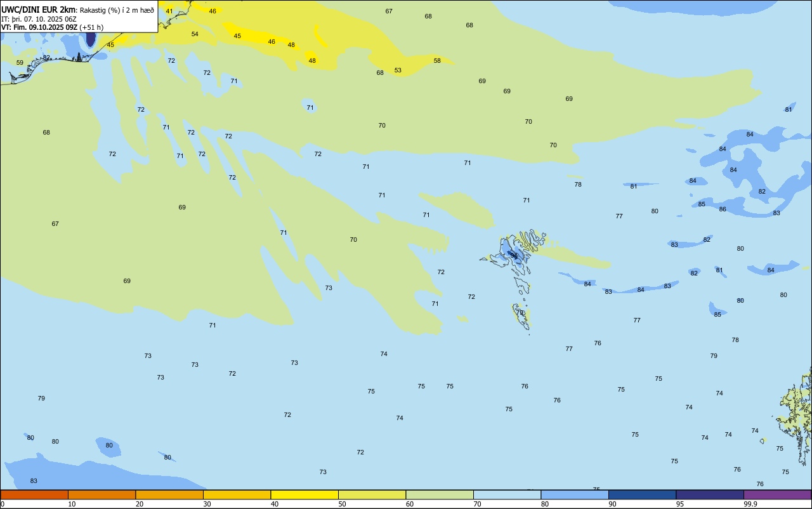This screenshot has width=812, height=509.
Task: Select the "60" tick label on the color scale
Action: [410, 505]
